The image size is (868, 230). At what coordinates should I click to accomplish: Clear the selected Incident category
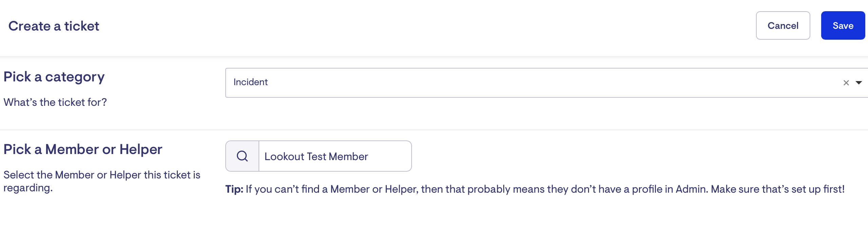[846, 83]
